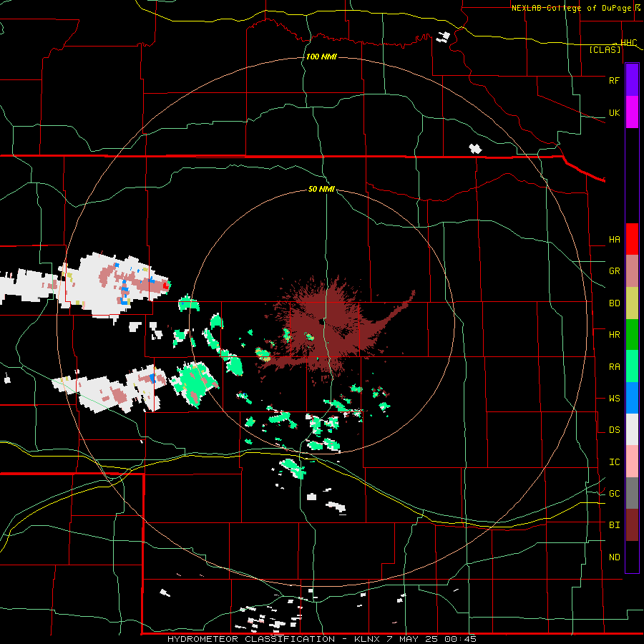Click the HYDROMETEOR CLASSIFICATION title text
The width and height of the screenshot is (644, 644).
[x=251, y=639]
